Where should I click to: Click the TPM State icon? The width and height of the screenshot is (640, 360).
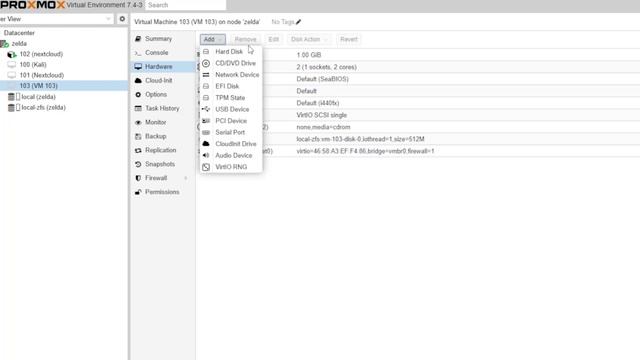206,98
